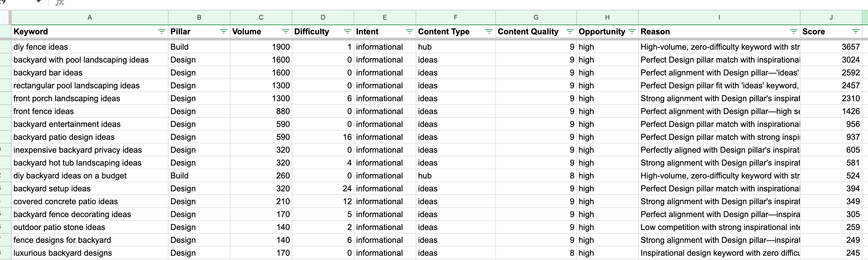This screenshot has height=260, width=868.
Task: Select column A header
Action: tap(89, 17)
